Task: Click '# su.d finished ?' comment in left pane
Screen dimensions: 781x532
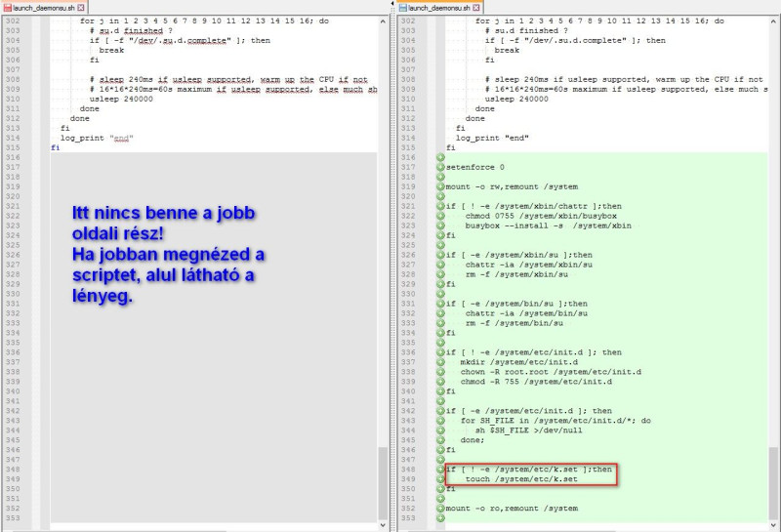Action: point(131,31)
